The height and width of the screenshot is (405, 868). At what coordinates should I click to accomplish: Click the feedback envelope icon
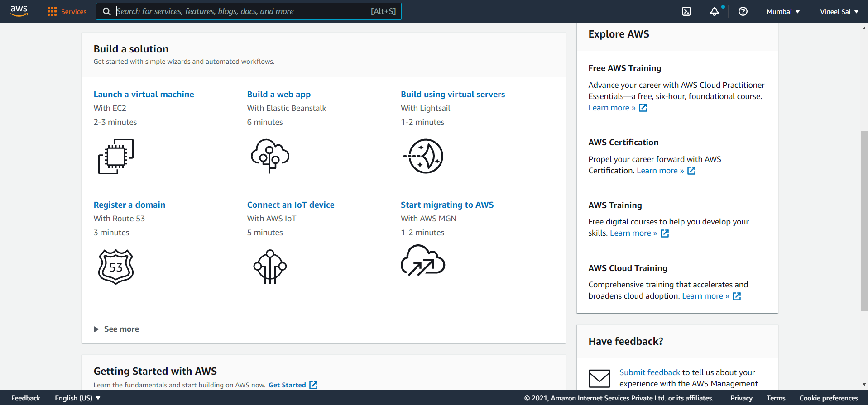pos(599,378)
